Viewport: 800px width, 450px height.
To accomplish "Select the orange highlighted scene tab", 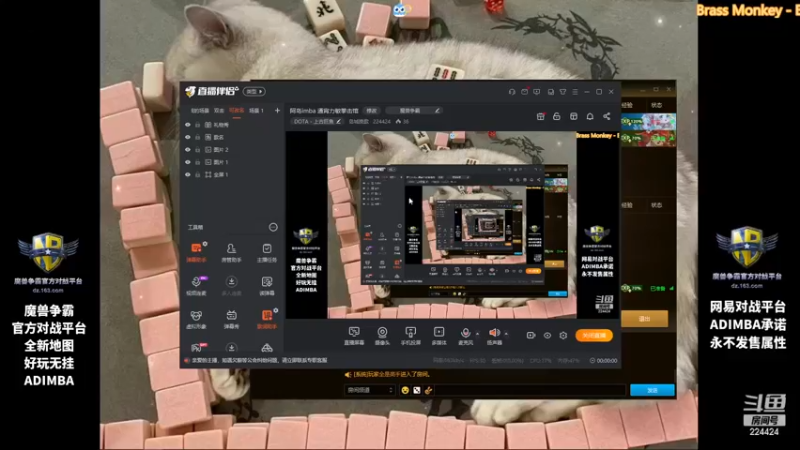I will click(x=236, y=110).
